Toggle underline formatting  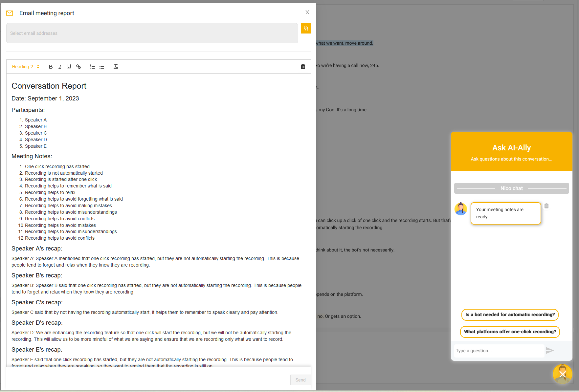(x=69, y=67)
